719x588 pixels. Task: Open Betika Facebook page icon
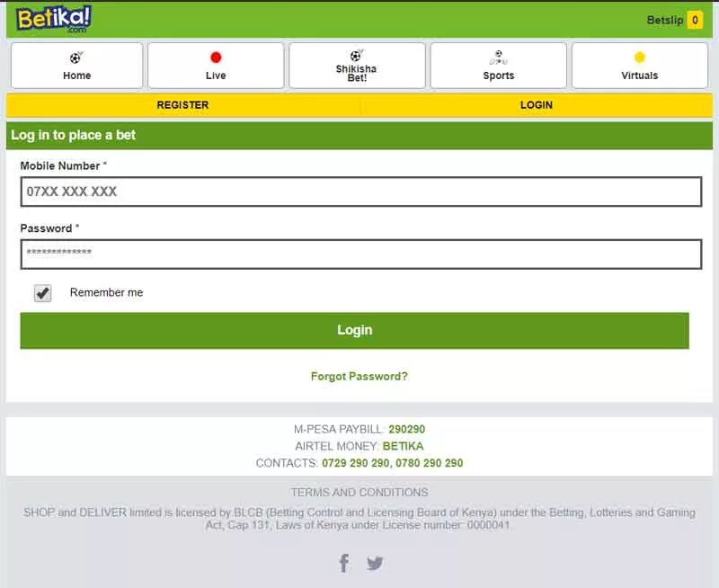[x=344, y=563]
